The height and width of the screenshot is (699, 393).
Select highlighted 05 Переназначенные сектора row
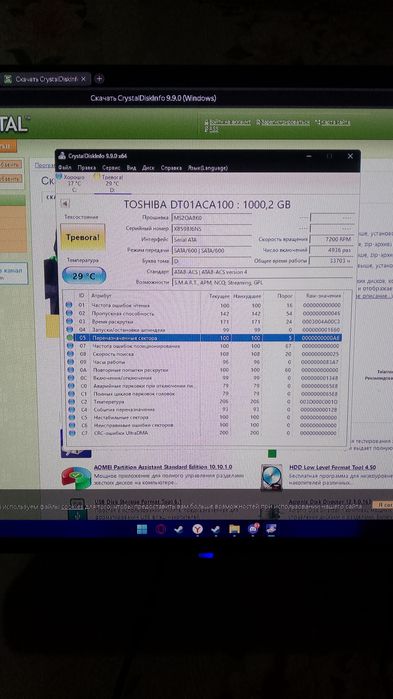click(203, 338)
